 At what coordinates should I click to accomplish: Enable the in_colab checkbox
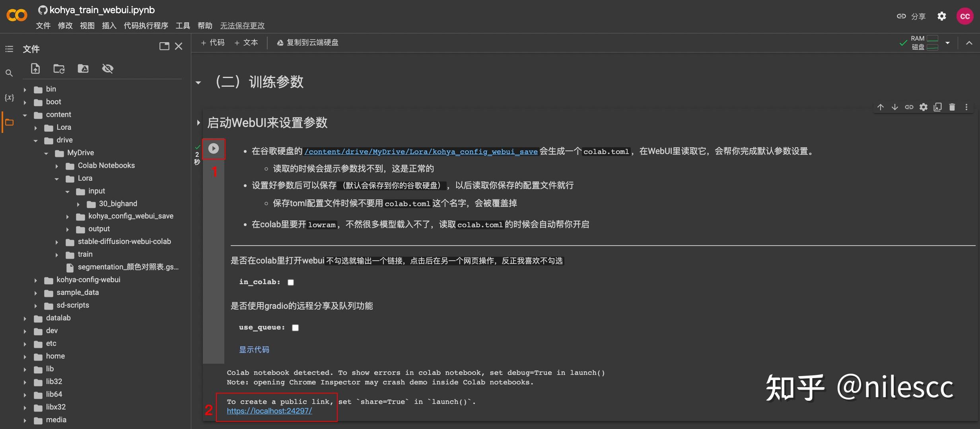290,282
